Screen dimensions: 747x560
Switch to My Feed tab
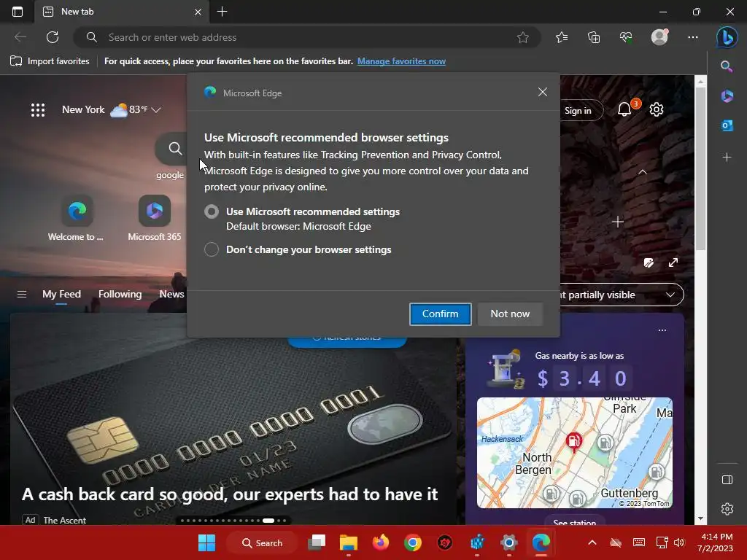(x=61, y=295)
